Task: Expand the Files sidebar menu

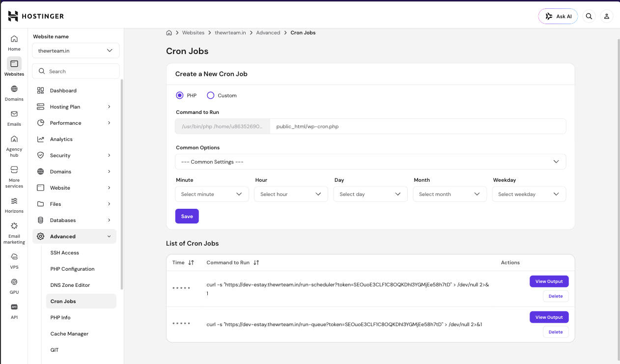Action: pyautogui.click(x=74, y=204)
